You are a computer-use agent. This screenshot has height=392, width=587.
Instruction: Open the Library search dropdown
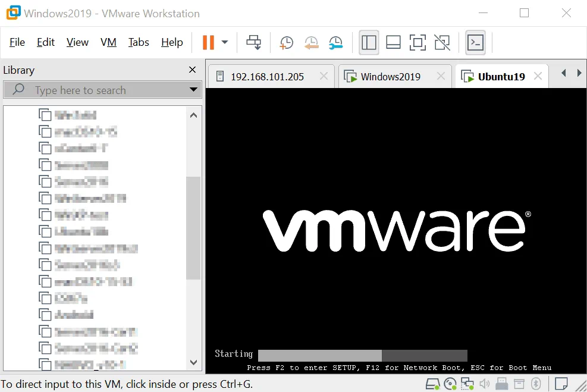[x=192, y=90]
